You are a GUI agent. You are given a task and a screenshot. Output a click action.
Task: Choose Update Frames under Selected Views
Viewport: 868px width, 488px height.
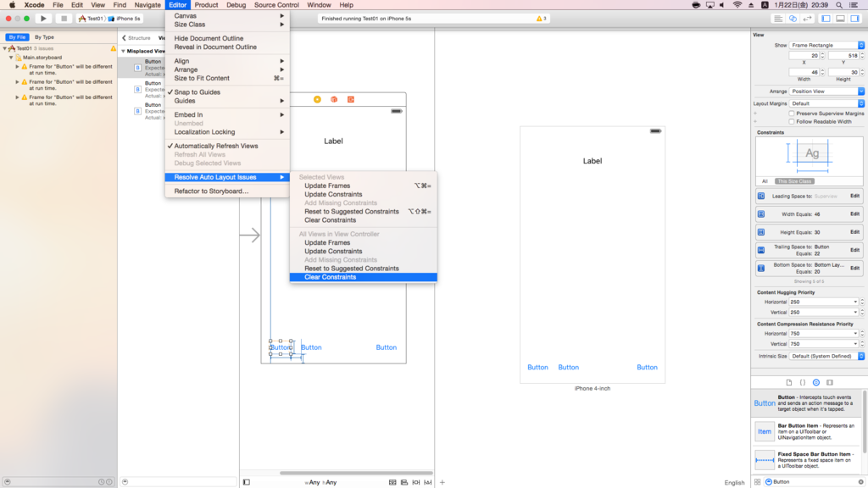[x=363, y=186]
